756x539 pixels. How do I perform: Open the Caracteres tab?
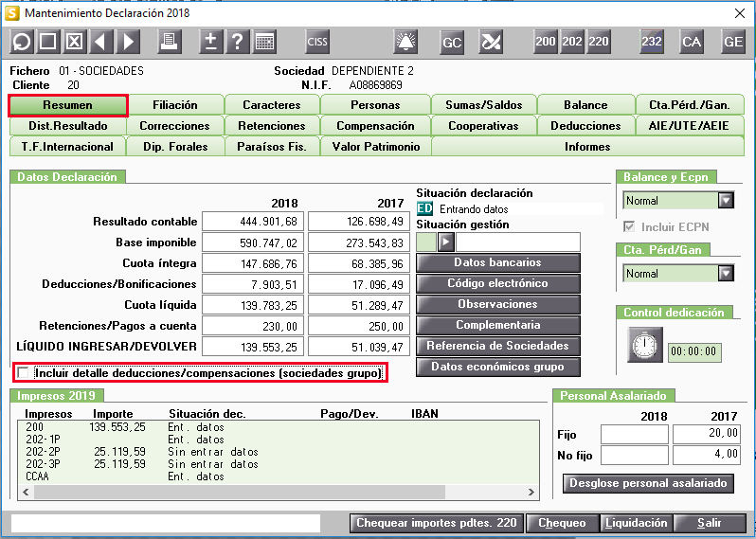[x=272, y=105]
